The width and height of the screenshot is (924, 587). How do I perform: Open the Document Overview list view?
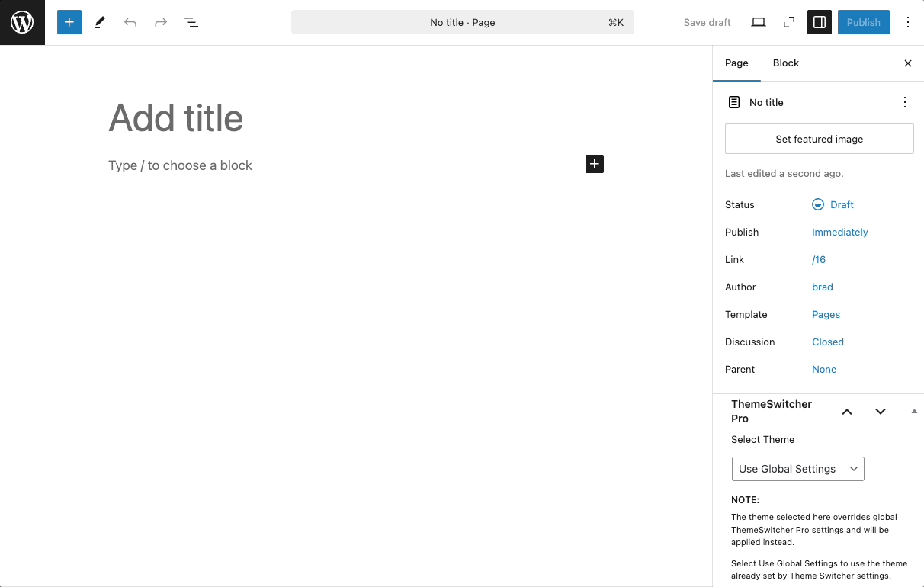click(x=191, y=22)
